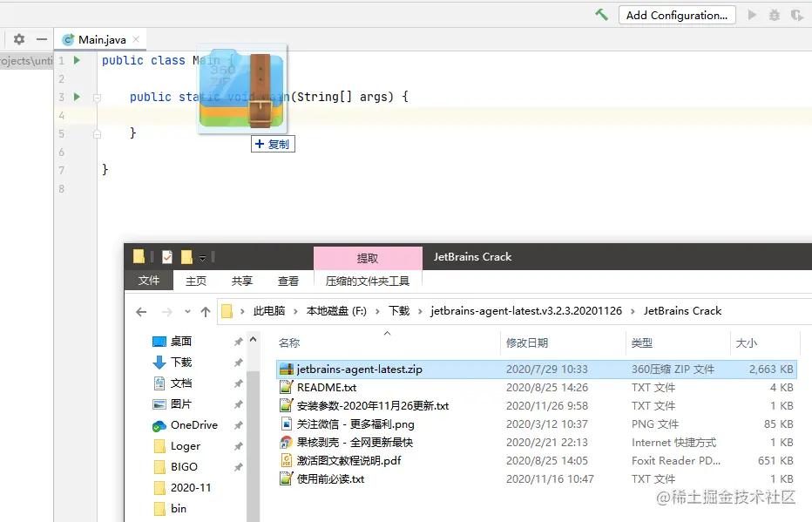
Task: Open the Customize Quick Access Toolbar dropdown
Action: point(202,257)
